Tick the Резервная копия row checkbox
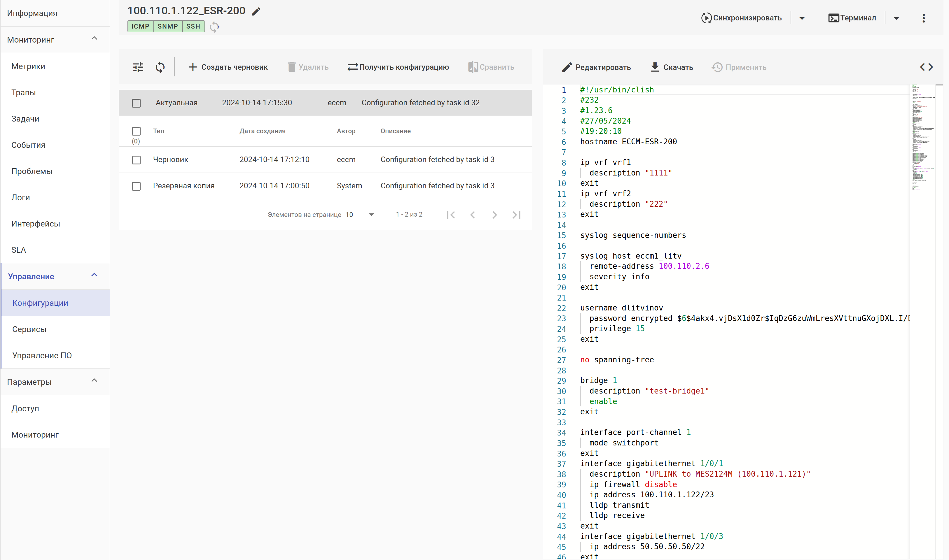 tap(136, 186)
